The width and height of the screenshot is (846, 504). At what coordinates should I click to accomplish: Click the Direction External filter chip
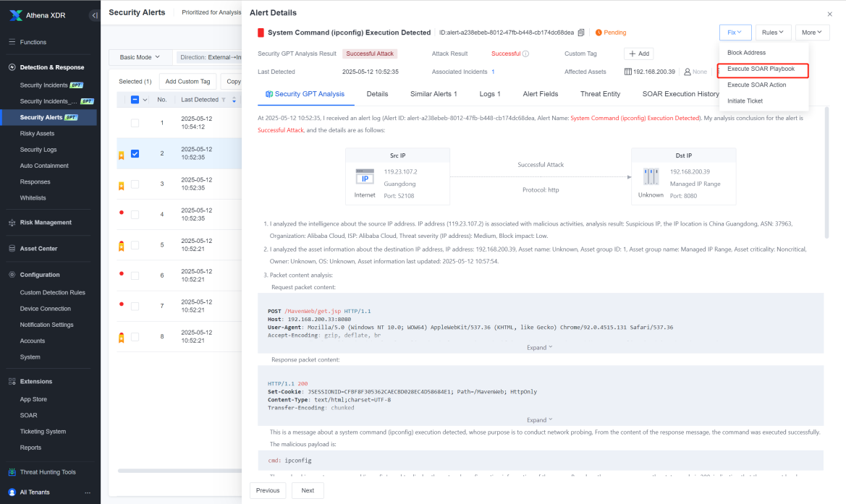[209, 57]
